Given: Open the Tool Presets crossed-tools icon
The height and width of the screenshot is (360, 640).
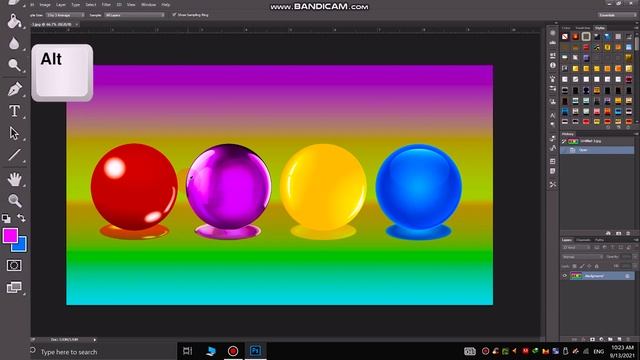Looking at the screenshot, I should coord(553,184).
